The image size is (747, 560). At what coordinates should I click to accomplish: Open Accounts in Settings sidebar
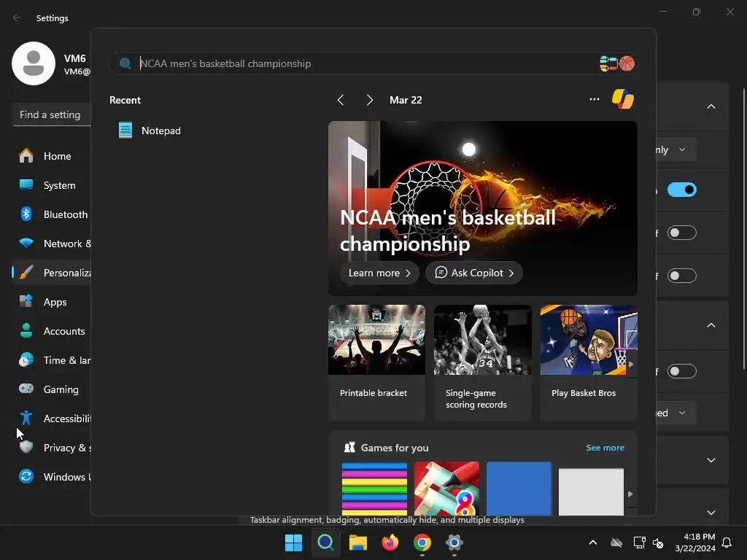(52, 331)
